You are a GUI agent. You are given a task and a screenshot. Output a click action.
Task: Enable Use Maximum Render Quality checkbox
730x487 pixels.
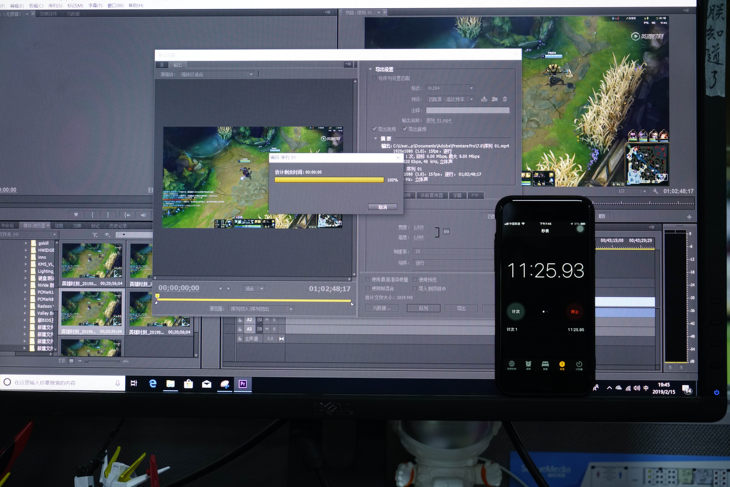368,280
